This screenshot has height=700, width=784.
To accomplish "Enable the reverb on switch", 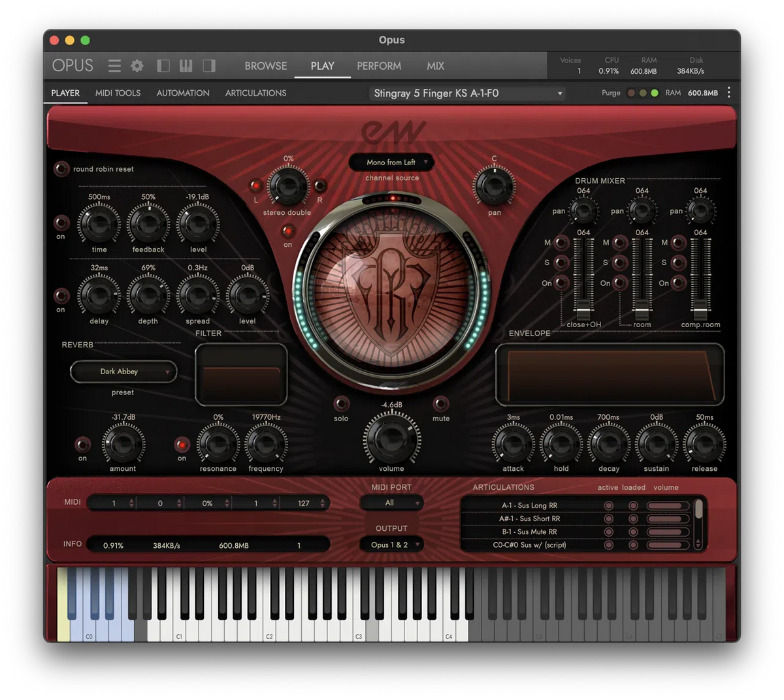I will [x=82, y=445].
